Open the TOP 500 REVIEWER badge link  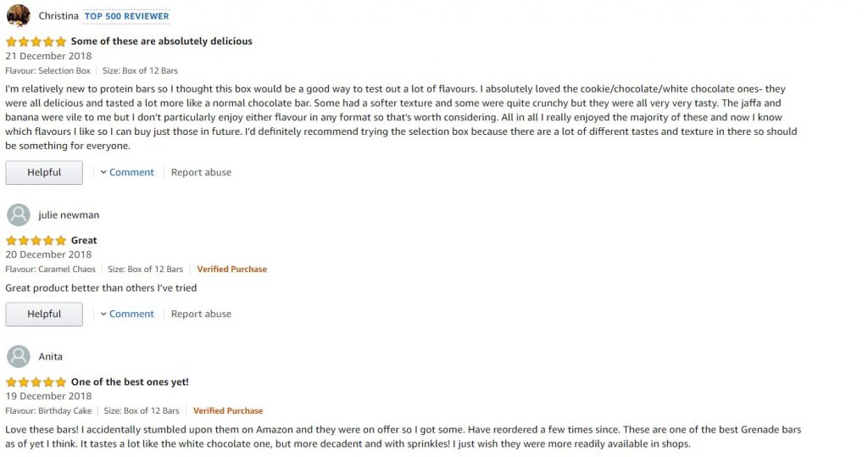(127, 16)
